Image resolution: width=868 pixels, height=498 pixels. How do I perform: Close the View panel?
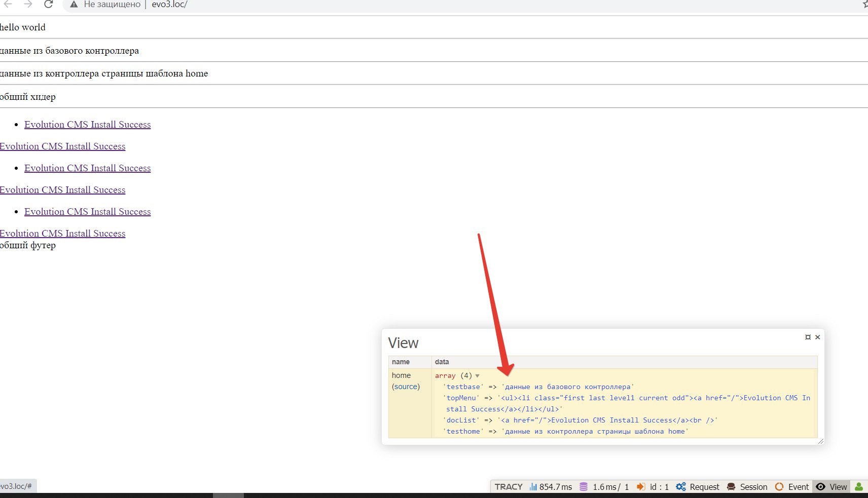coord(817,337)
